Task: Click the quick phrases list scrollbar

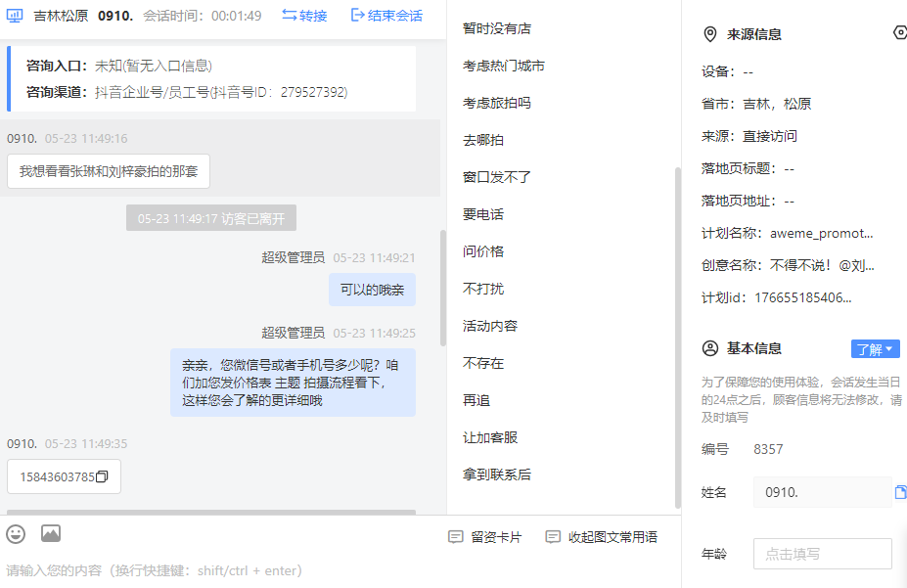Action: [x=678, y=339]
